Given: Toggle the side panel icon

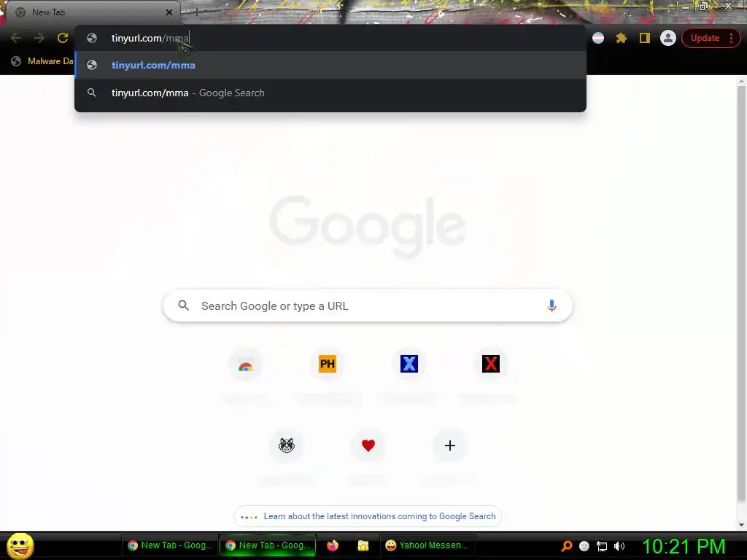Looking at the screenshot, I should [x=645, y=38].
